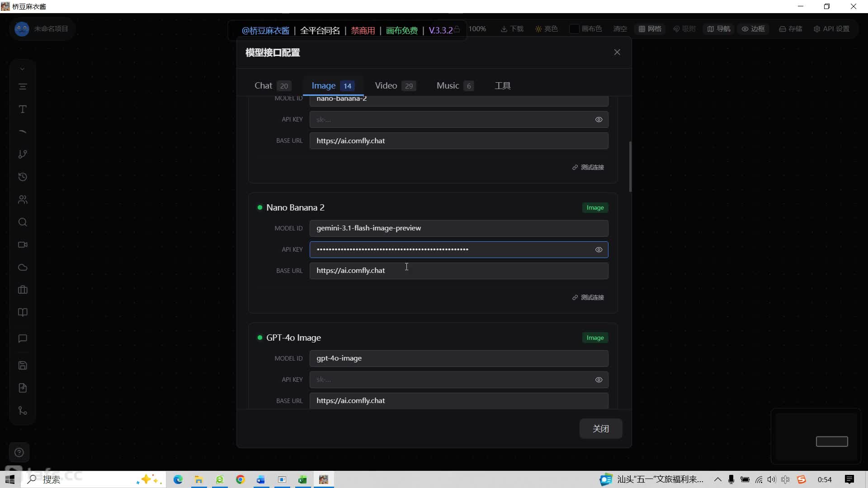This screenshot has width=868, height=488.
Task: Click the Image tag on GPT-4o Image
Action: [595, 338]
